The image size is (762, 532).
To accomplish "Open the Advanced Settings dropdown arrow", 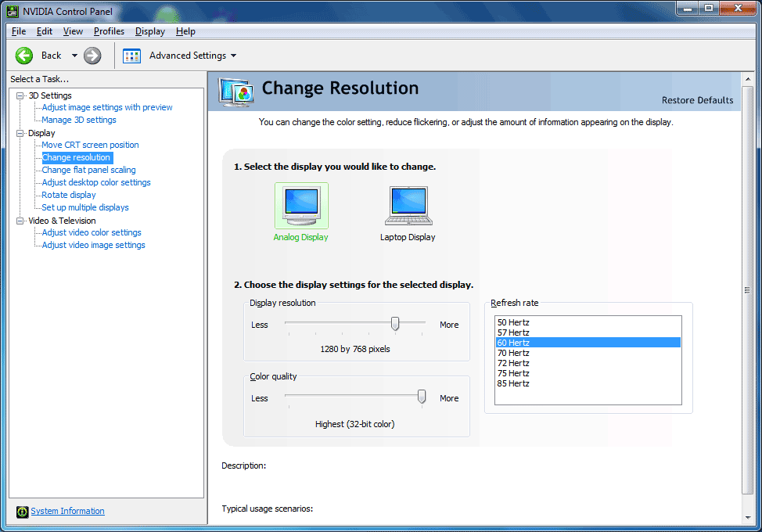I will (234, 56).
